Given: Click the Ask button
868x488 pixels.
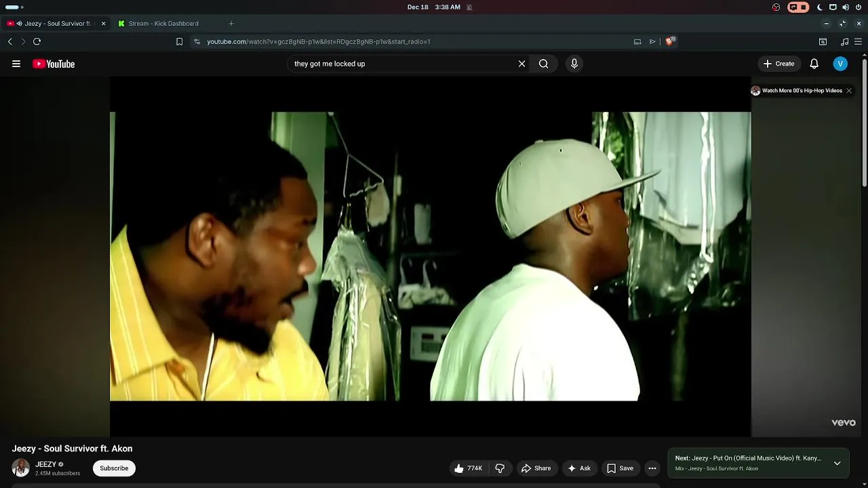Looking at the screenshot, I should [x=578, y=468].
